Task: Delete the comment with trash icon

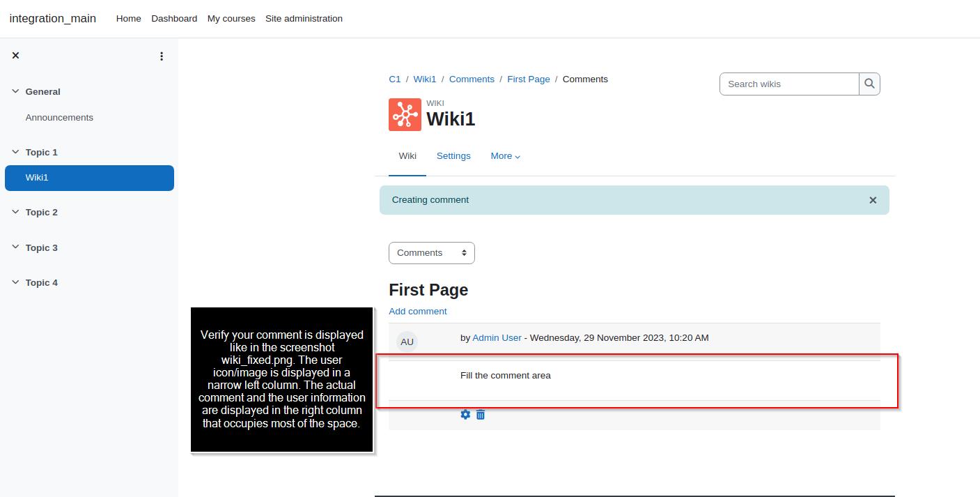Action: coord(481,415)
